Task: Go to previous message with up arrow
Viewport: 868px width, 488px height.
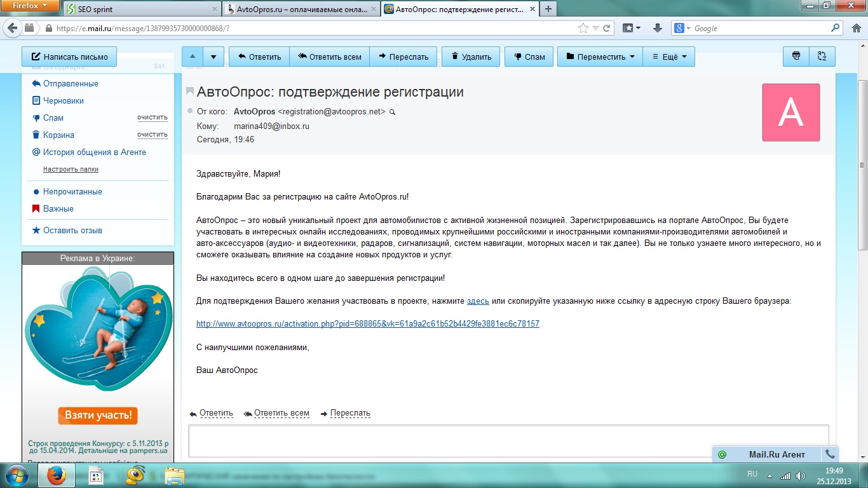Action: click(x=193, y=57)
